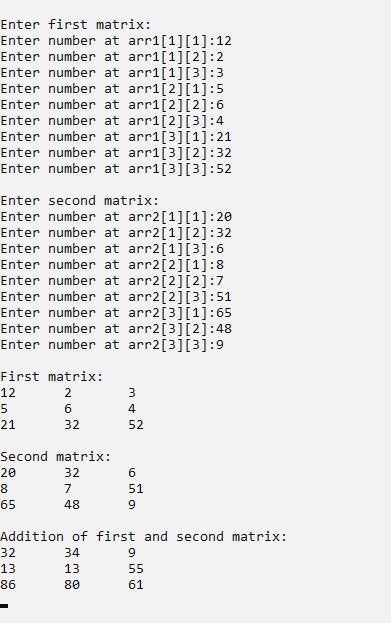Click the arr2[3][3]:9 input line

tap(112, 345)
